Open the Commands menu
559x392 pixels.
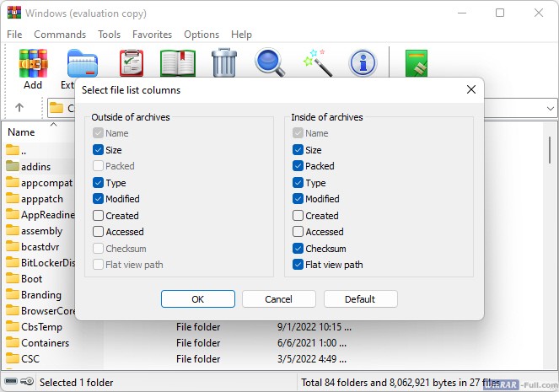point(60,35)
